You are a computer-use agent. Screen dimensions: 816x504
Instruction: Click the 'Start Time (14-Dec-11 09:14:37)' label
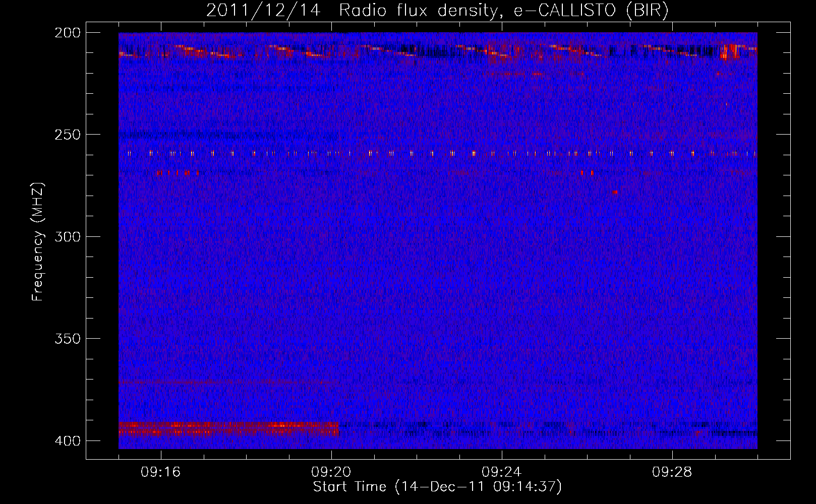click(437, 487)
